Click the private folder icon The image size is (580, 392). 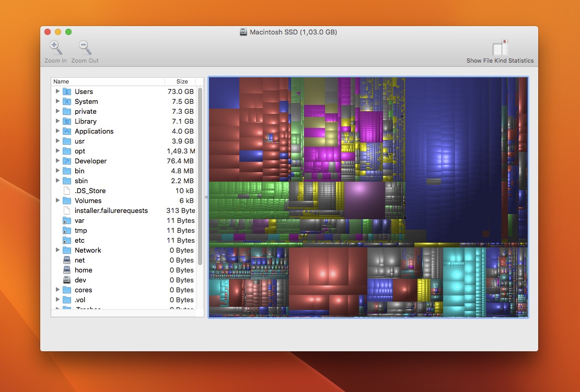coord(66,111)
